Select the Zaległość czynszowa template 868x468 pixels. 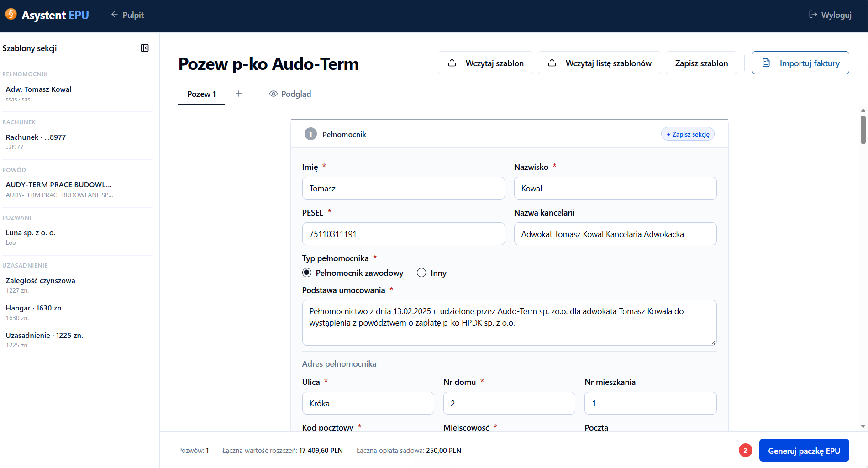(x=77, y=285)
